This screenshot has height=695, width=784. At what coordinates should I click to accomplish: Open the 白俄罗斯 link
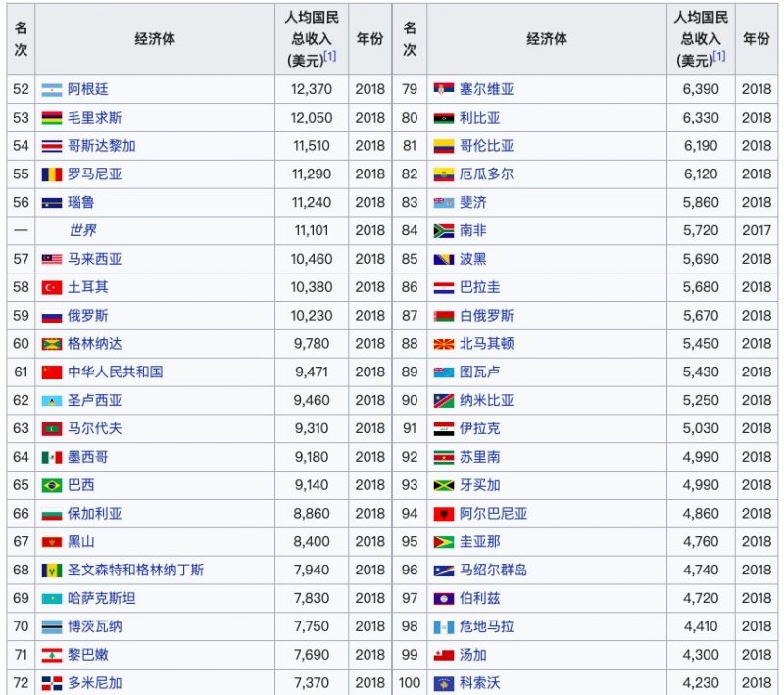pyautogui.click(x=486, y=316)
